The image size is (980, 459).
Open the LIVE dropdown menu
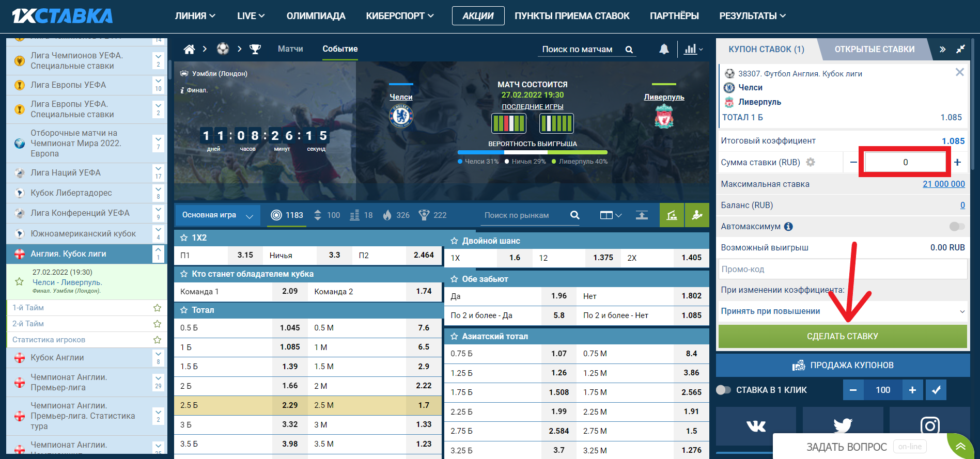[251, 16]
